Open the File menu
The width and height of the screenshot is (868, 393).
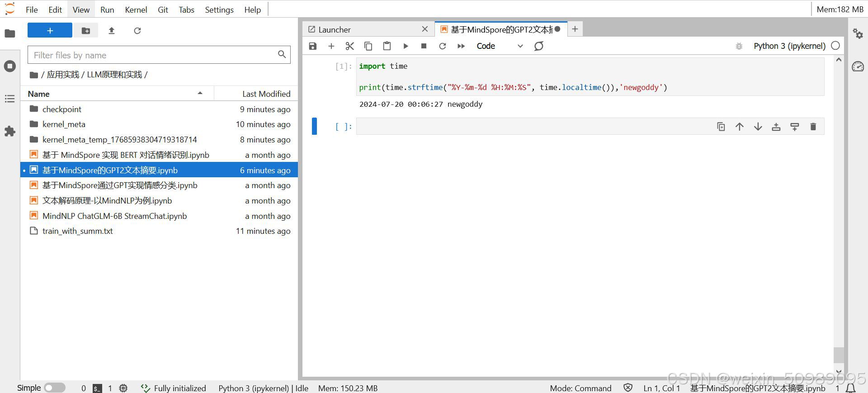(x=32, y=9)
